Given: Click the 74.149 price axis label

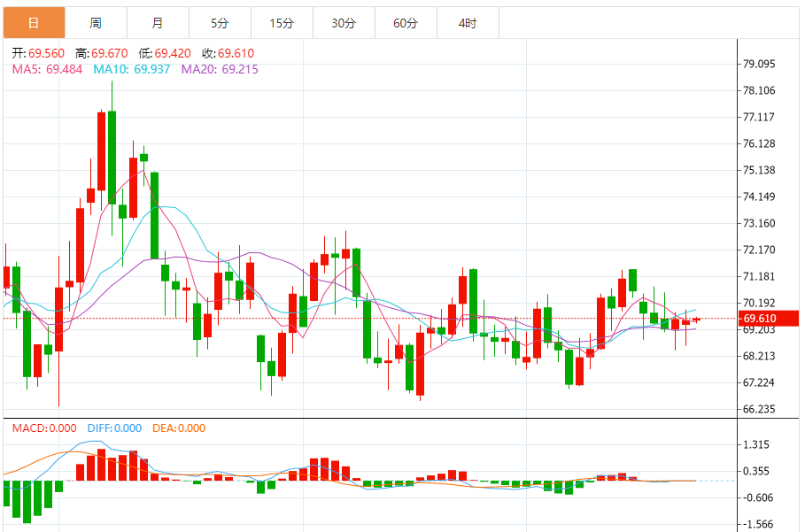Looking at the screenshot, I should coord(759,197).
